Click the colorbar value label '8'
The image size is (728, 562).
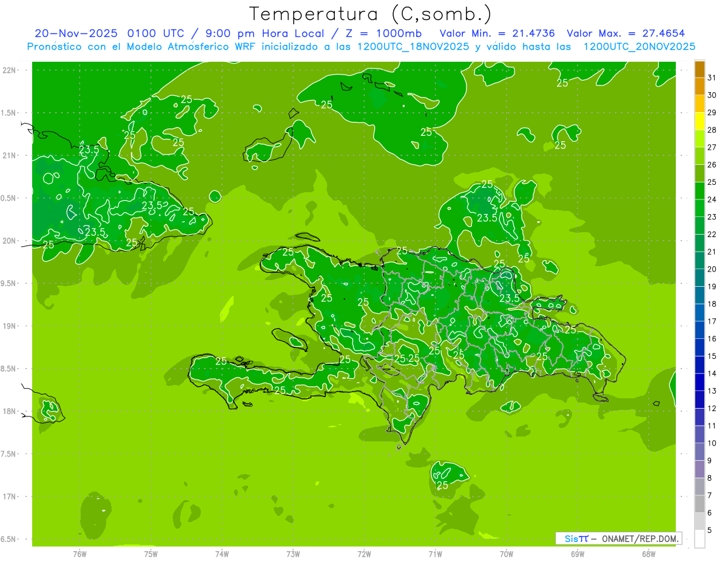710,478
